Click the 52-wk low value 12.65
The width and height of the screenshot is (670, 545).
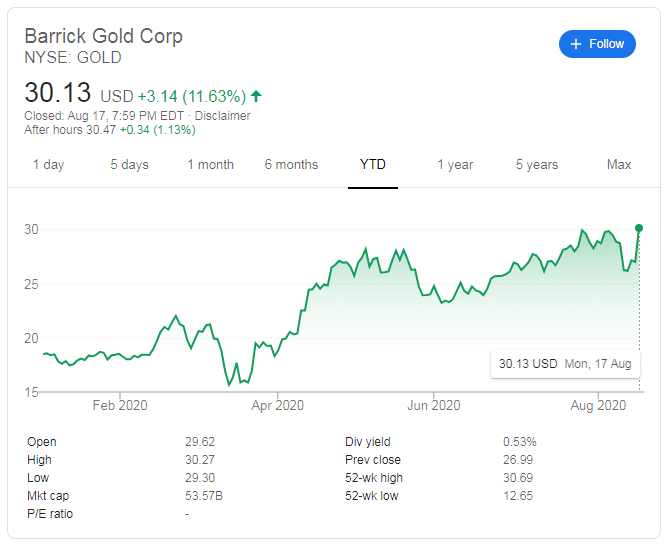pos(518,495)
